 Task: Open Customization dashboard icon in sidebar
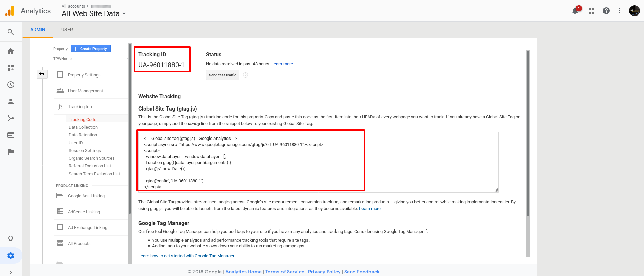(11, 68)
